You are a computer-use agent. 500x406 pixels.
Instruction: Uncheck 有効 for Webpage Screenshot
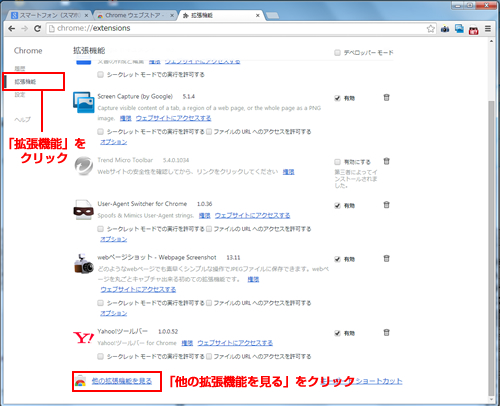pos(337,259)
